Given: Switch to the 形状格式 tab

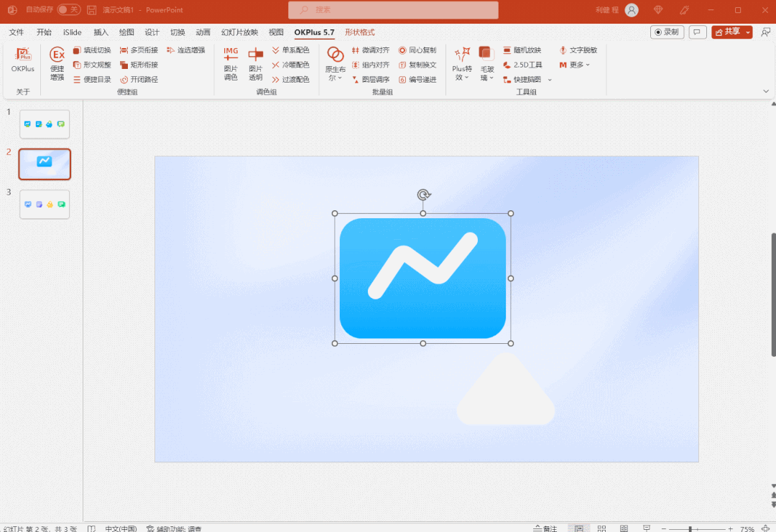Looking at the screenshot, I should [360, 32].
